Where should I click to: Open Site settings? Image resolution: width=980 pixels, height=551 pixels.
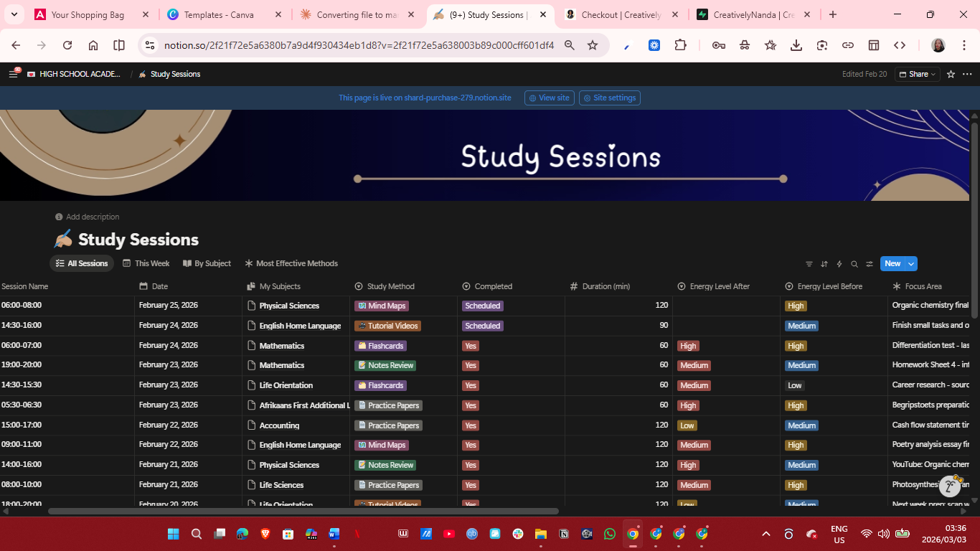click(609, 98)
